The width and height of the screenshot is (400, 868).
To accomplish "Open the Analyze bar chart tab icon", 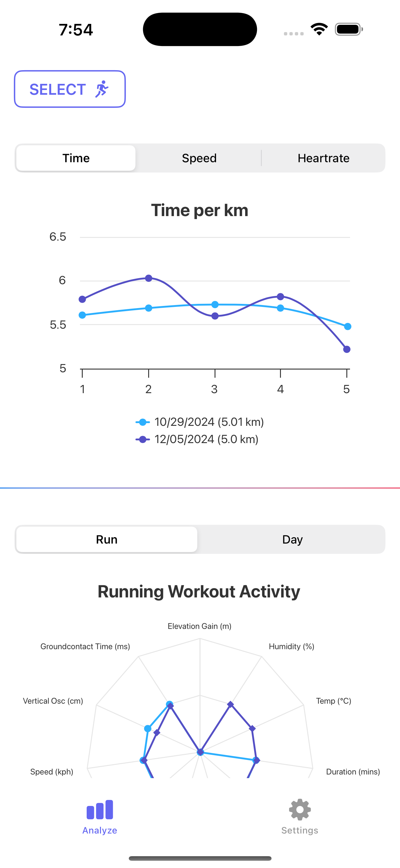I will tap(100, 809).
